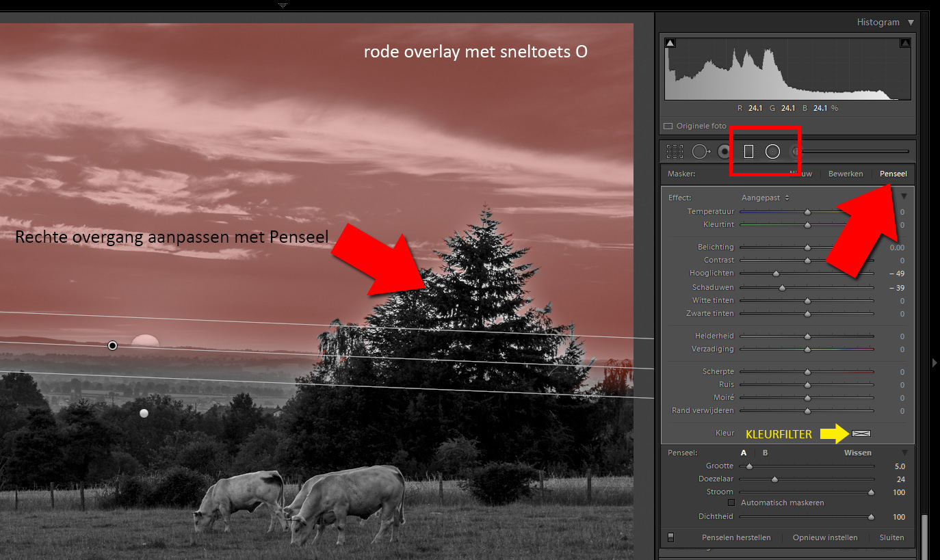Click the graduated filter pin on photo

coord(113,346)
